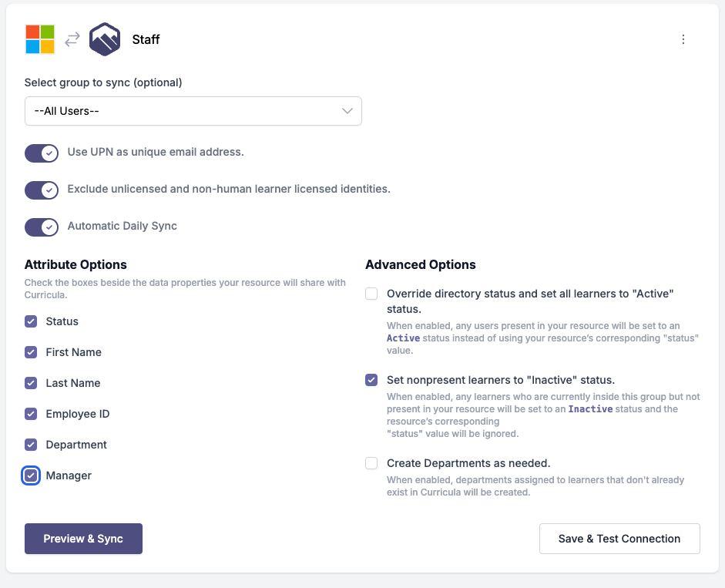Click the sync arrows icon
This screenshot has height=588, width=725.
[72, 39]
